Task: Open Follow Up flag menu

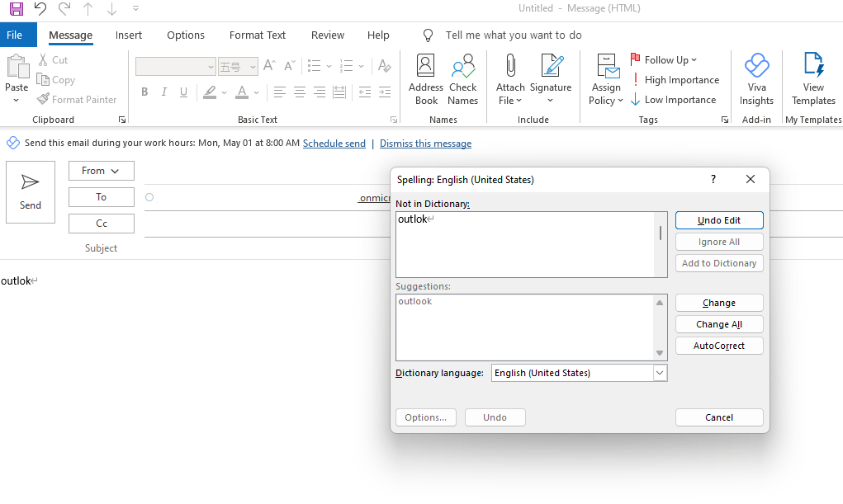Action: (x=664, y=59)
